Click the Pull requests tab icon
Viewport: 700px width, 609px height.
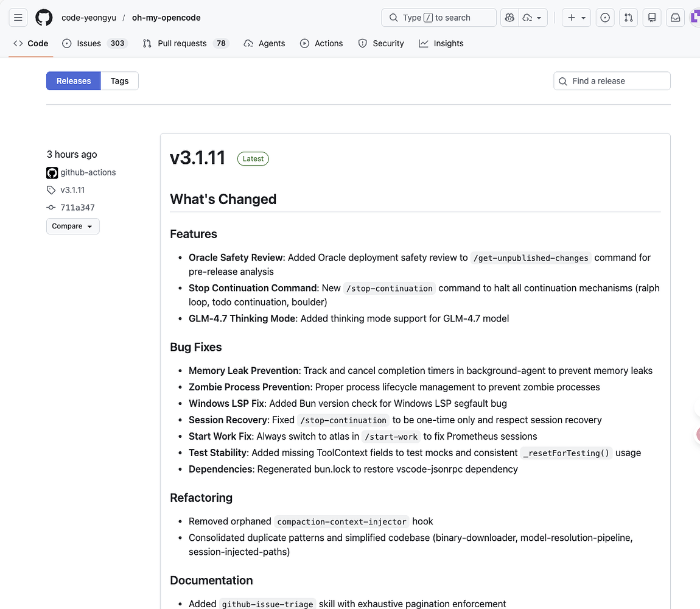click(x=147, y=43)
